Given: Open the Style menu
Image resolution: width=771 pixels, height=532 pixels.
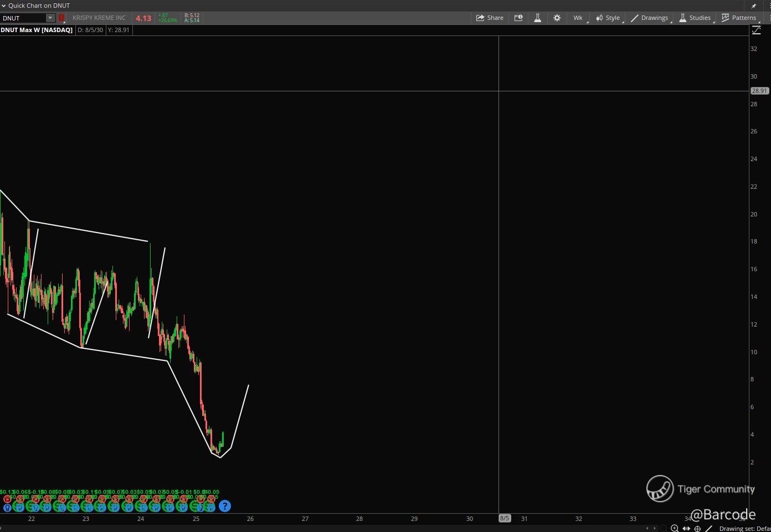Looking at the screenshot, I should click(608, 18).
